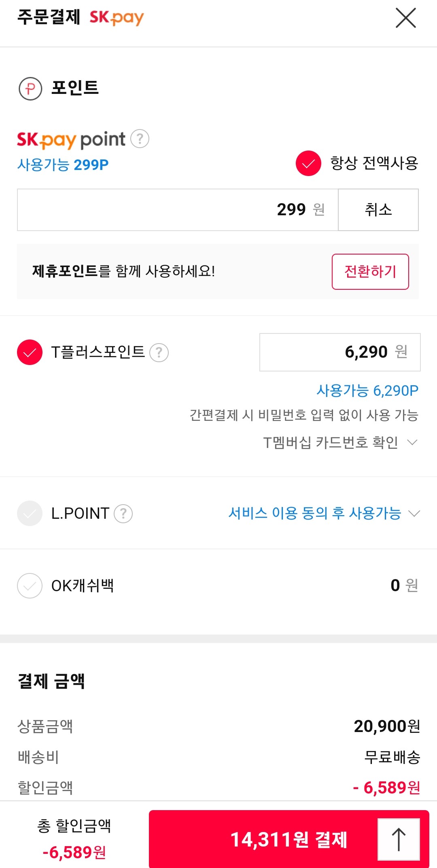
Task: Focus the SK pay point 299원 input field
Action: 178,210
